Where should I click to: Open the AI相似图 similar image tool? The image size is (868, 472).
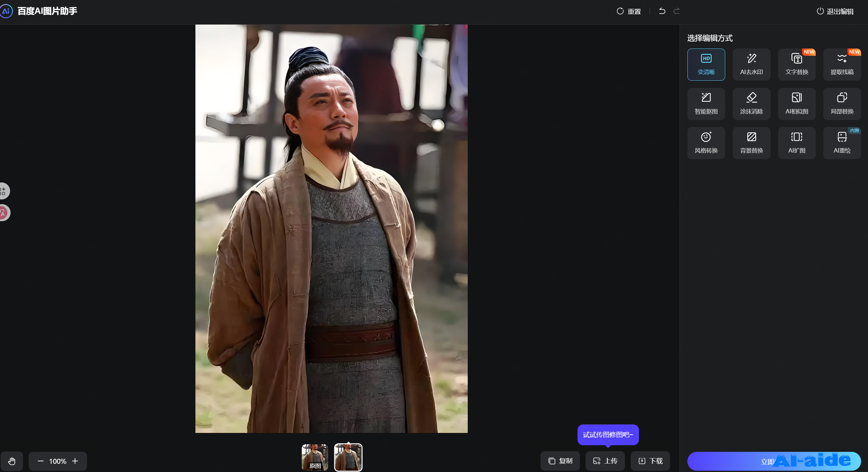[796, 104]
